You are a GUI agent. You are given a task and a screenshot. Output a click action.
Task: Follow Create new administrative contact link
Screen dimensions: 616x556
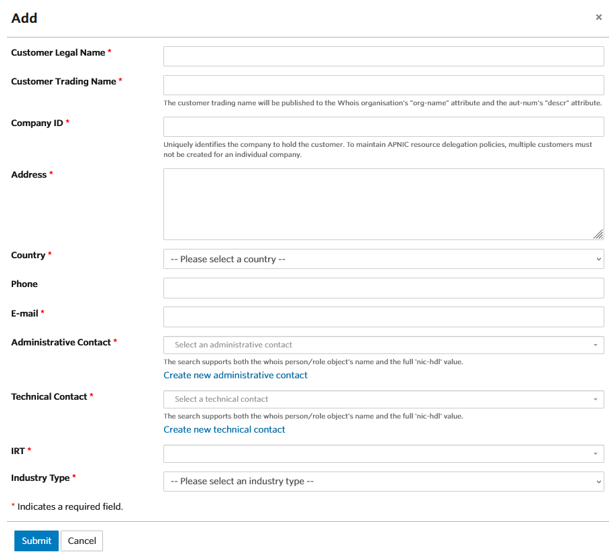tap(235, 375)
